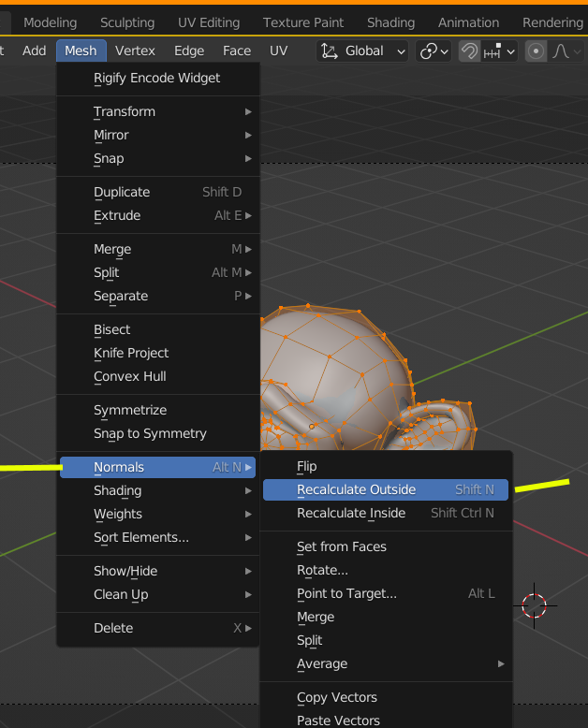The height and width of the screenshot is (728, 588).
Task: Select Knife Project
Action: point(158,353)
